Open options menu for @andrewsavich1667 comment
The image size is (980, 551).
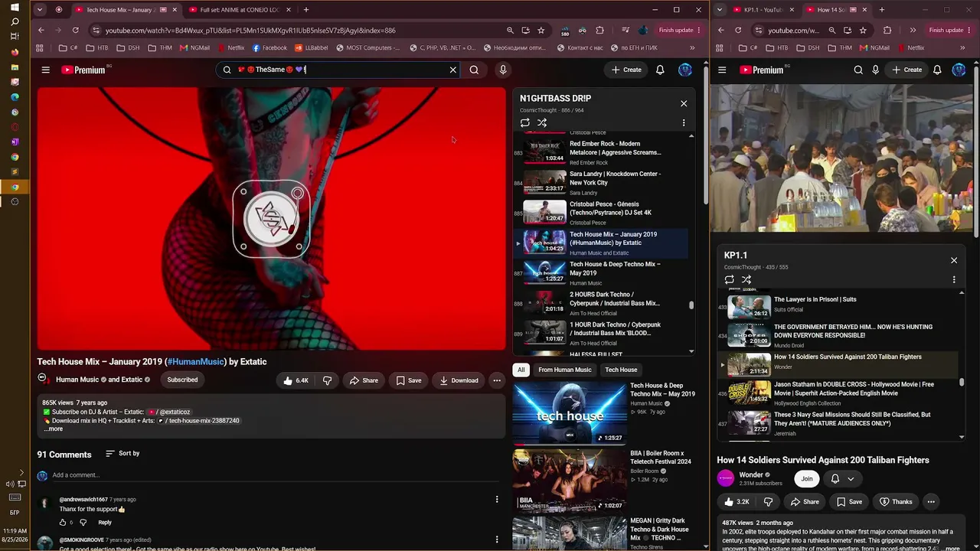[497, 500]
